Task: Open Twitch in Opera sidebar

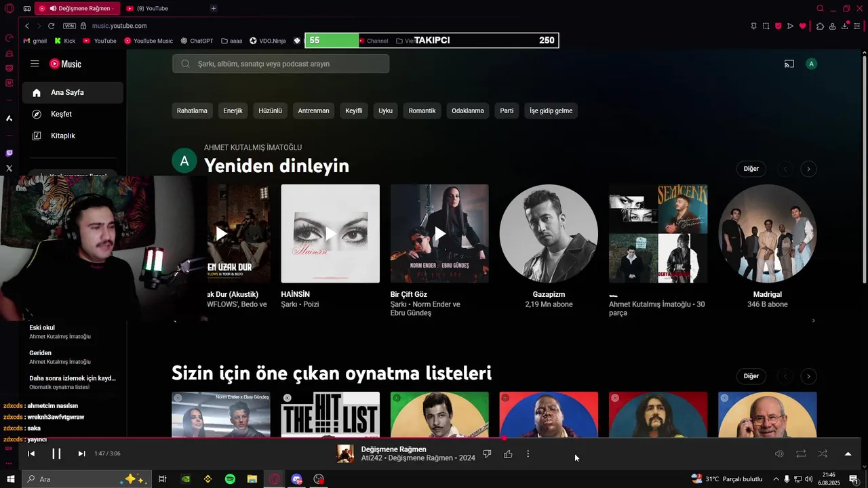Action: pyautogui.click(x=9, y=153)
